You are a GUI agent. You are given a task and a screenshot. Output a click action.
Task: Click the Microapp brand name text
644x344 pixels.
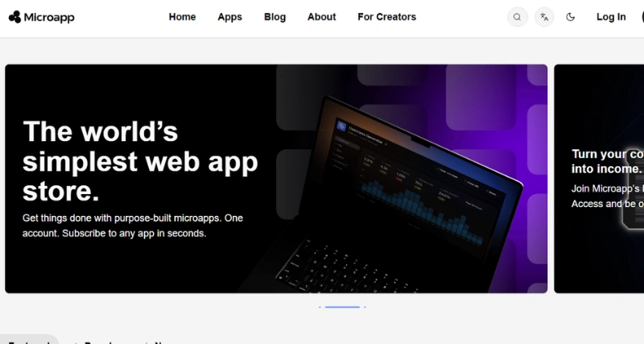[x=49, y=17]
